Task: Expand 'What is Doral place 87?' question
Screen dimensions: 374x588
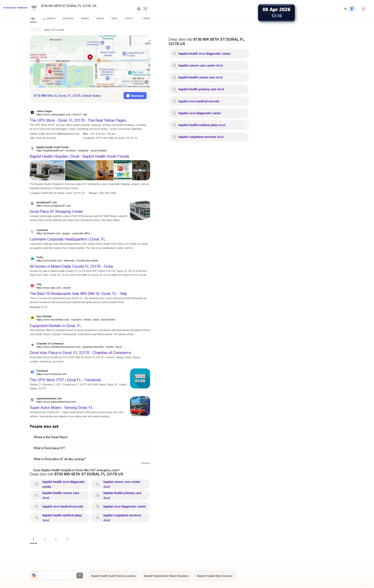Action: click(90, 448)
